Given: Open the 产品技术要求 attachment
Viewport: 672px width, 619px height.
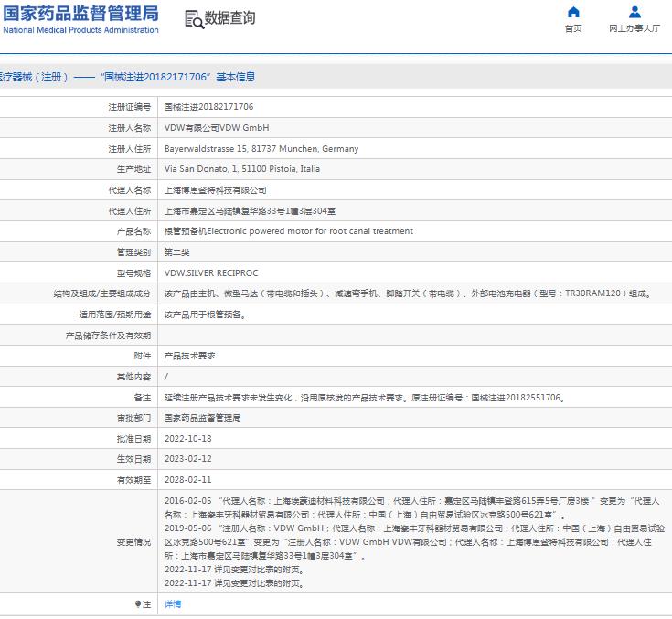Looking at the screenshot, I should click(189, 356).
